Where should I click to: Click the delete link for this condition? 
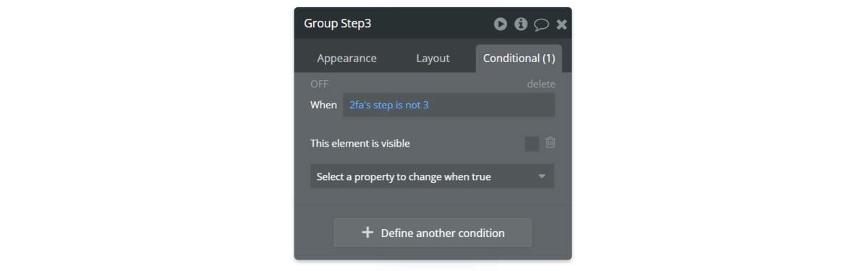(541, 84)
